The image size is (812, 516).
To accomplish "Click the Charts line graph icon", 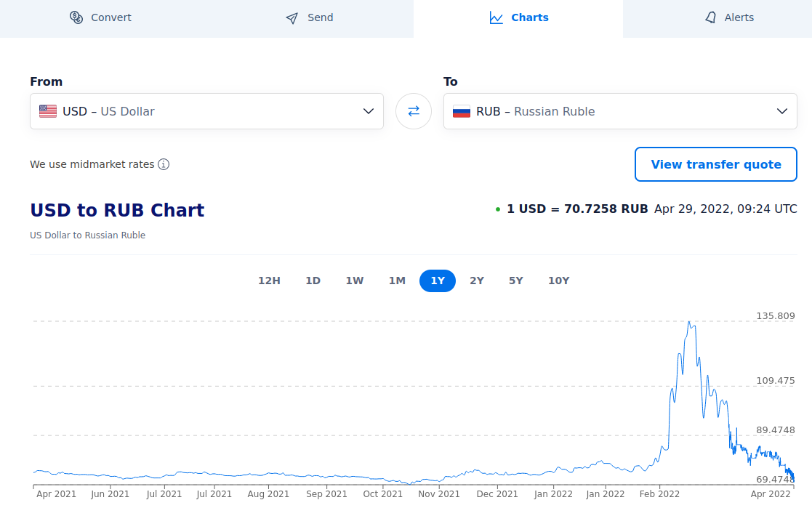I will (496, 17).
